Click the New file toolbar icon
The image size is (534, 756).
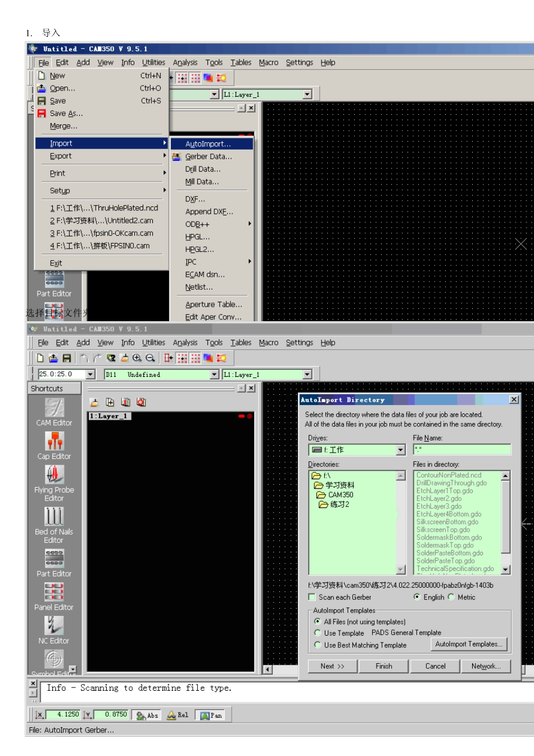coord(40,358)
